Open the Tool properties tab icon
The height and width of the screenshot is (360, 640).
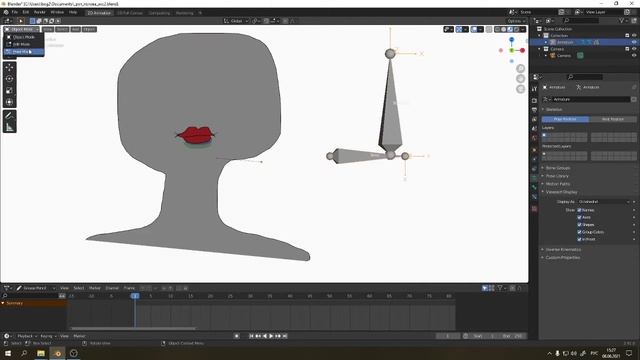point(534,89)
